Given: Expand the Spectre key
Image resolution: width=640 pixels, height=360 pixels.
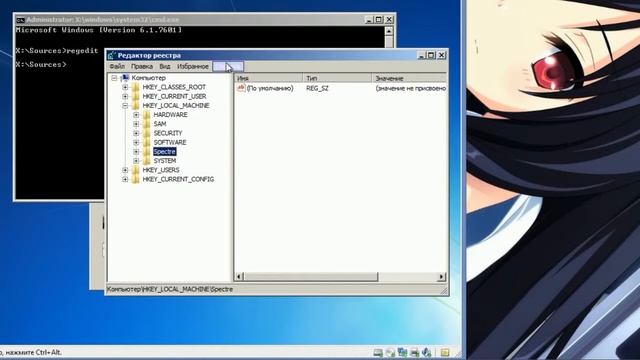Looking at the screenshot, I should tap(136, 151).
